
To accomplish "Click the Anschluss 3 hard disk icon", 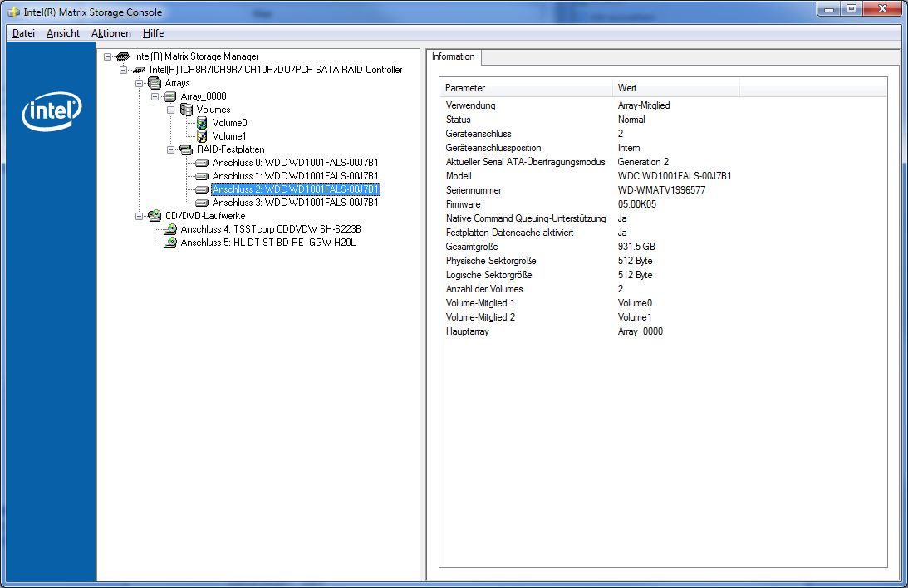I will click(x=202, y=203).
